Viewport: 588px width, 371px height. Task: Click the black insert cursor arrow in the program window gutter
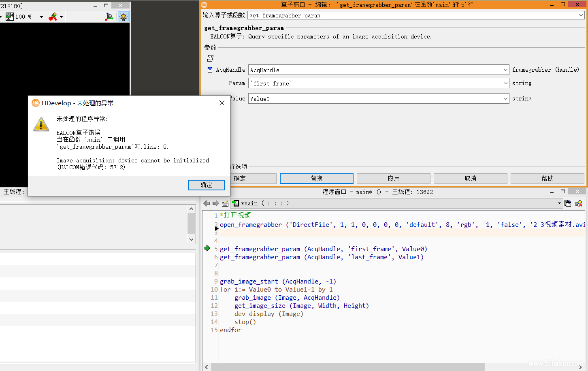pos(217,228)
